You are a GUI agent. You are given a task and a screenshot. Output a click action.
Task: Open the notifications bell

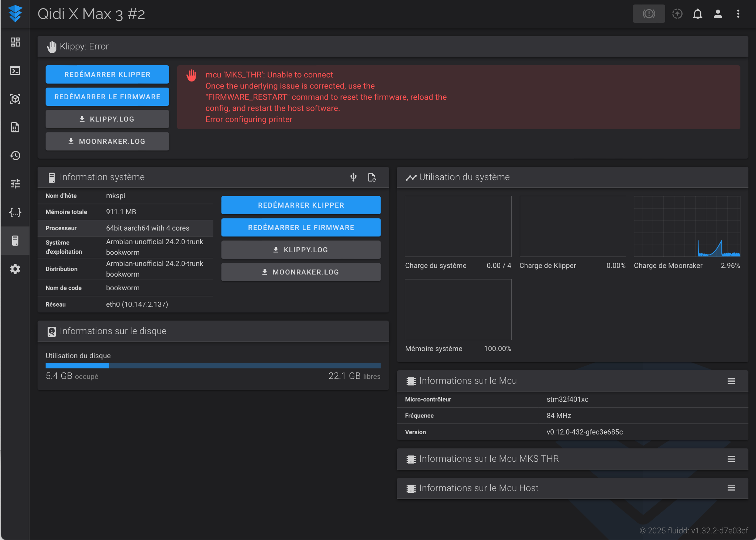pyautogui.click(x=697, y=14)
